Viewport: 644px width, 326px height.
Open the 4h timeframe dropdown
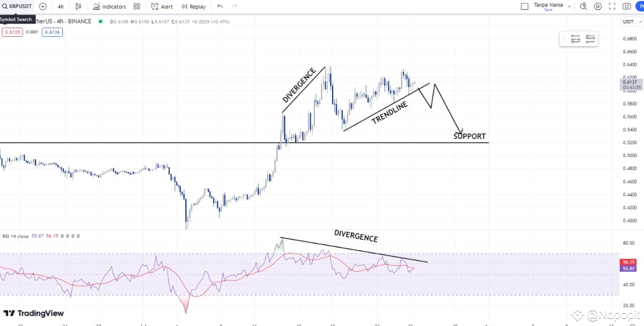[x=60, y=7]
